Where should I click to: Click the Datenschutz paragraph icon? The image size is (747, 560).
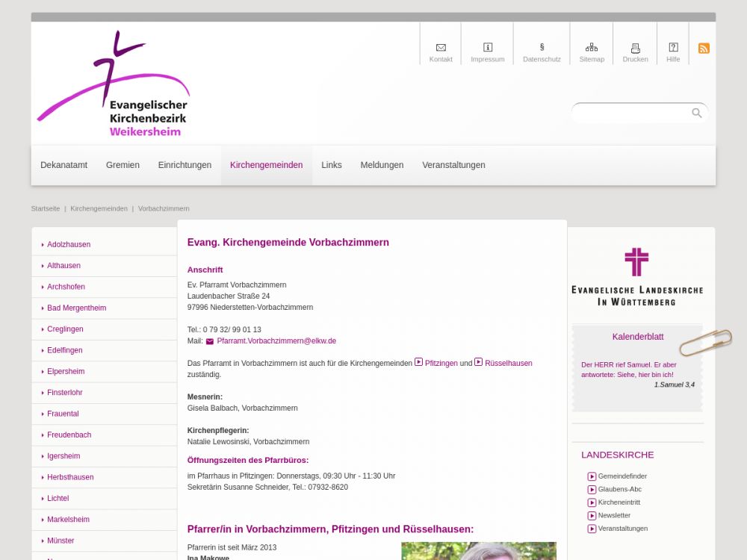(x=542, y=48)
